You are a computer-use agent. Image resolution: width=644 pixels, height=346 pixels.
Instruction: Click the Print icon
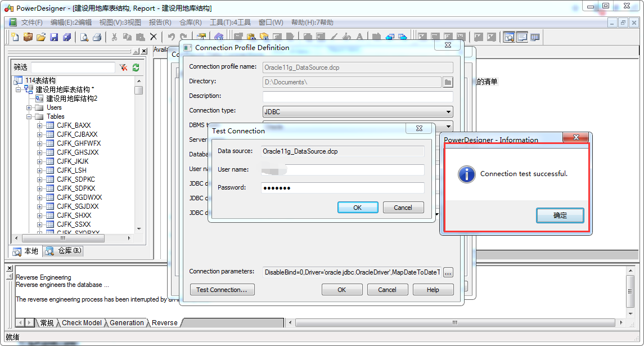[x=97, y=37]
